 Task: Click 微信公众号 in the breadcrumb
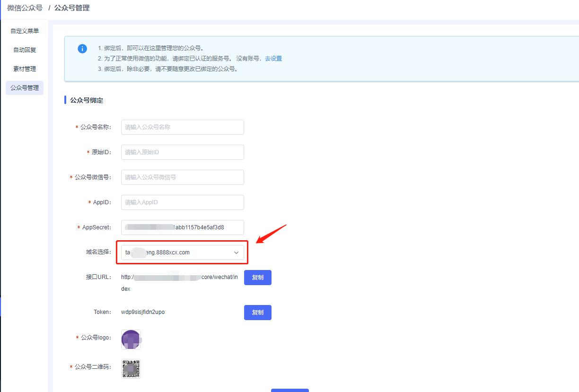click(25, 8)
